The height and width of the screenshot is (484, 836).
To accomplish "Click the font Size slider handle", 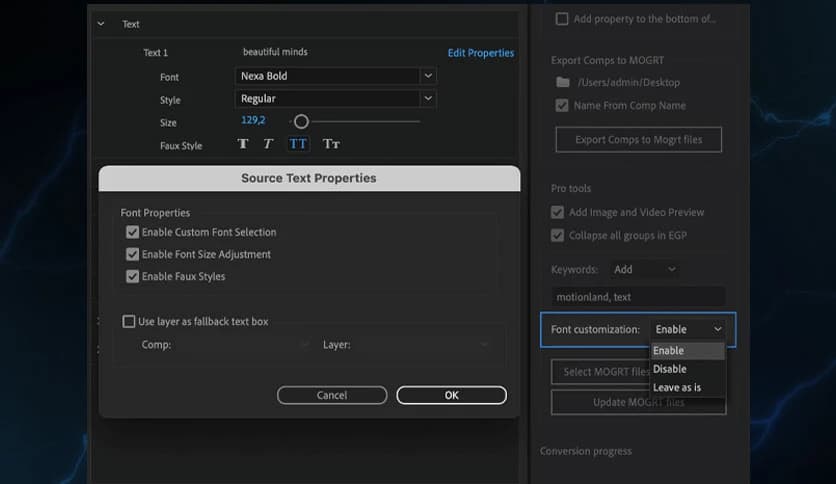I will 301,122.
